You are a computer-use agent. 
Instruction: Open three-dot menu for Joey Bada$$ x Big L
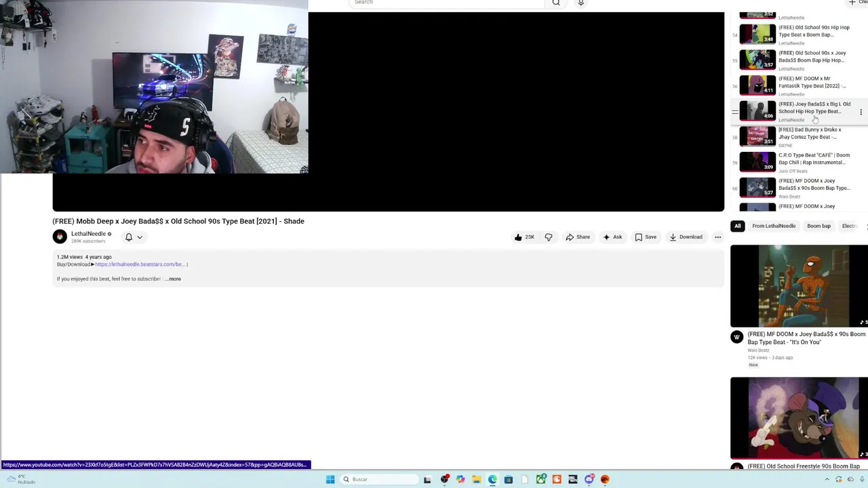click(861, 112)
